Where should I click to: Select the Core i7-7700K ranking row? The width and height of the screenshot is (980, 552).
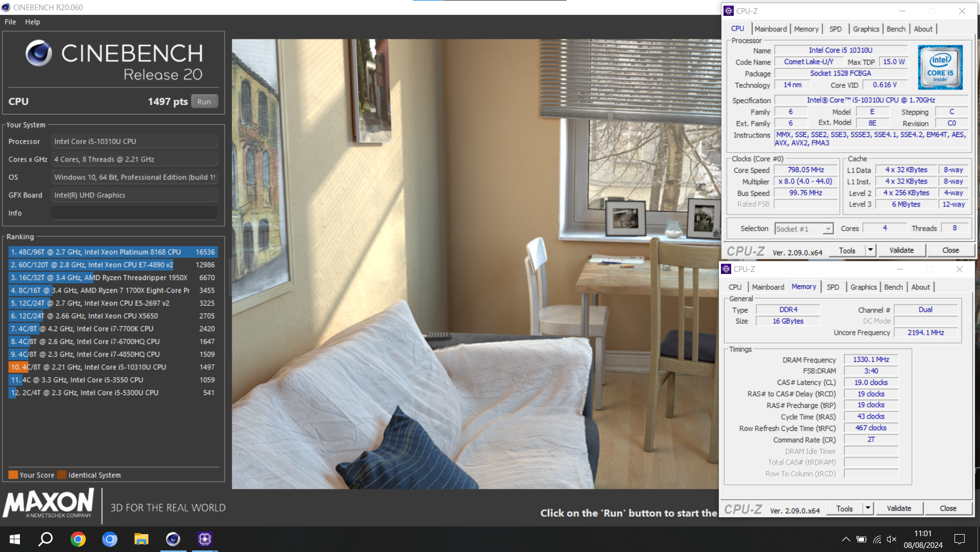click(x=113, y=329)
